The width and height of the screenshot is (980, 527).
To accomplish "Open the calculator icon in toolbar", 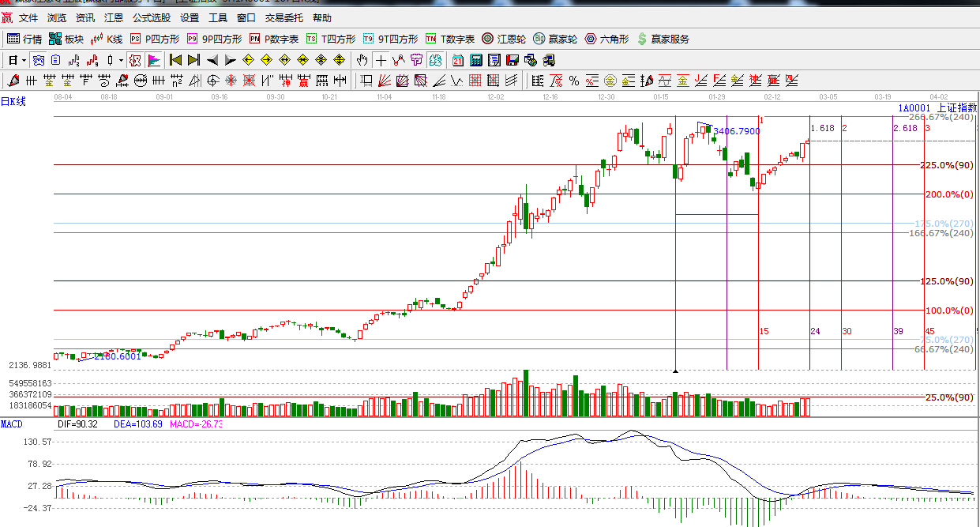I will tap(476, 60).
